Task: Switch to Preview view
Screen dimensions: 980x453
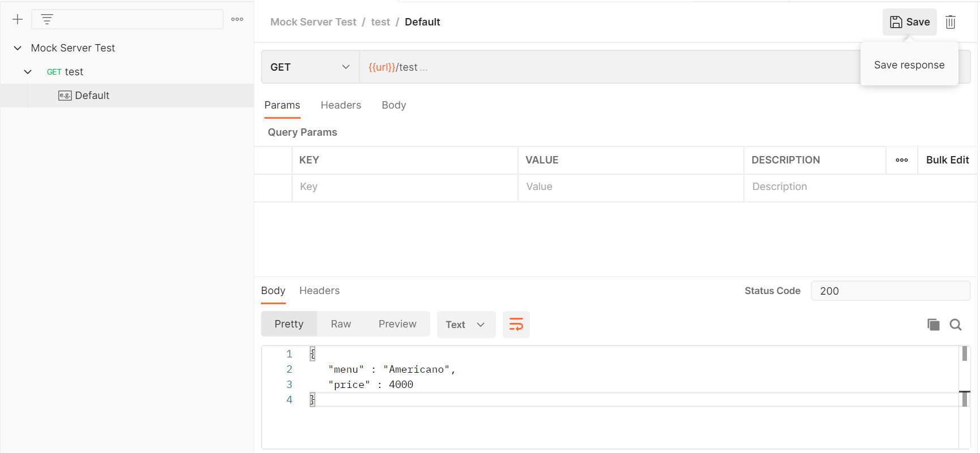Action: (397, 324)
